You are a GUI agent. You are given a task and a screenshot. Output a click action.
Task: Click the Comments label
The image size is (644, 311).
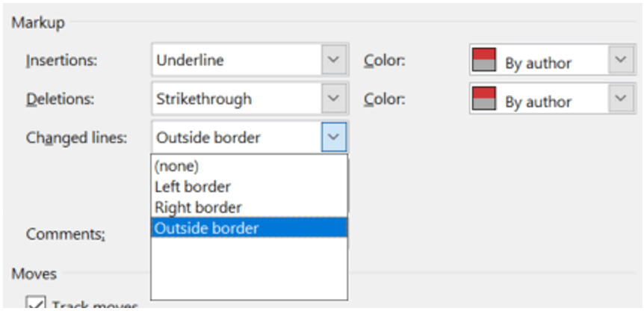coord(66,234)
